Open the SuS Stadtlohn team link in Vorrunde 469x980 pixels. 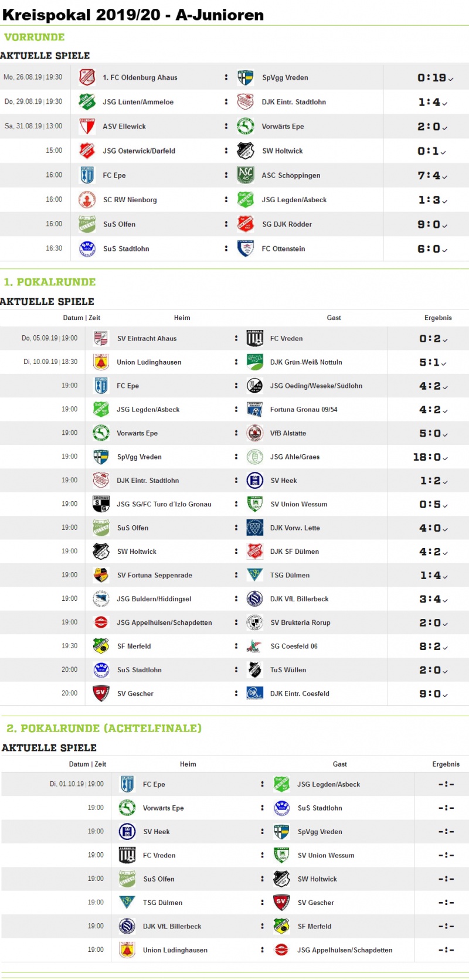(126, 249)
